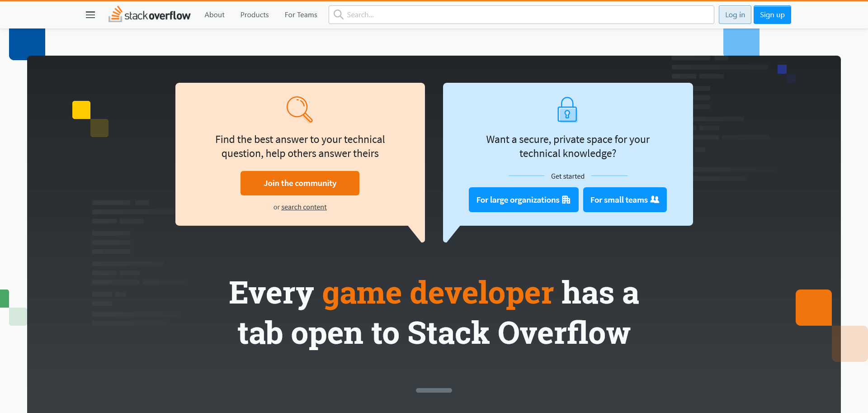868x413 pixels.
Task: Open the About menu item
Action: 214,15
